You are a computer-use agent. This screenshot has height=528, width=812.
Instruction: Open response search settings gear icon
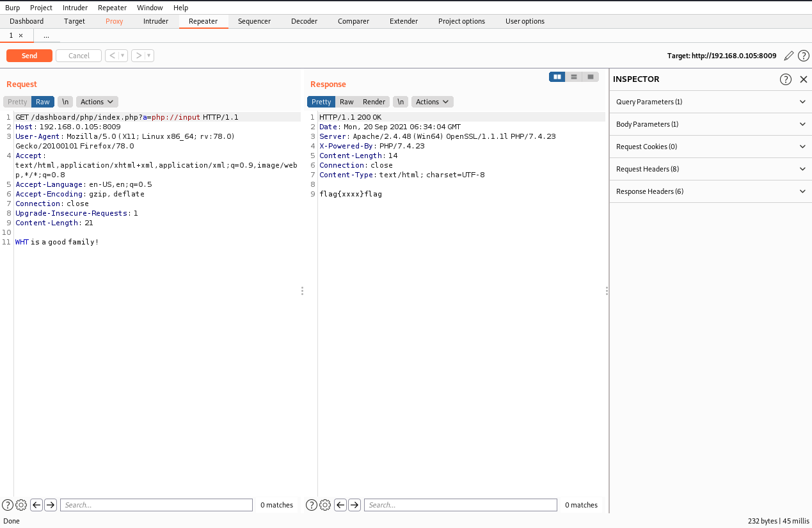coord(325,505)
